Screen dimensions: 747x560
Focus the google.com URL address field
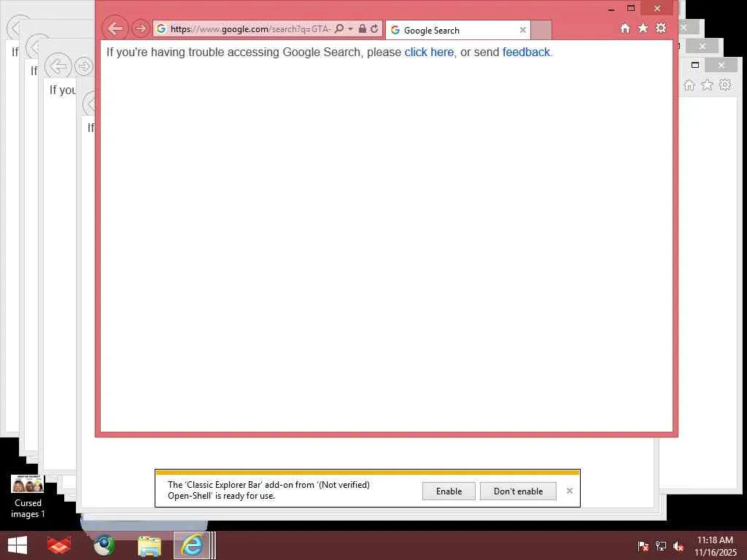coord(250,29)
